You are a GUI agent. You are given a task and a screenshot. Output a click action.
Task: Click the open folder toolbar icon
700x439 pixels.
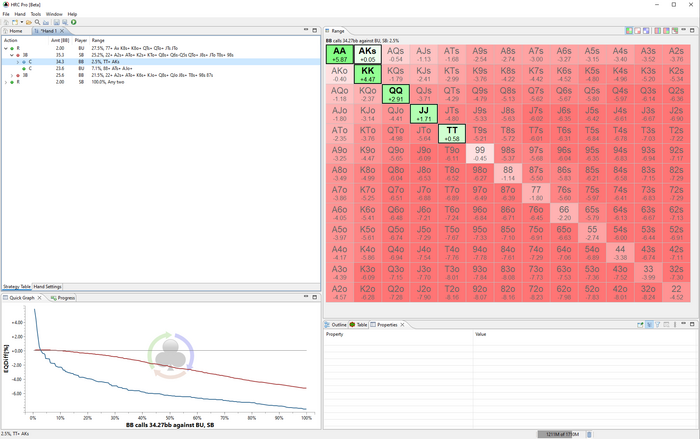tap(29, 22)
